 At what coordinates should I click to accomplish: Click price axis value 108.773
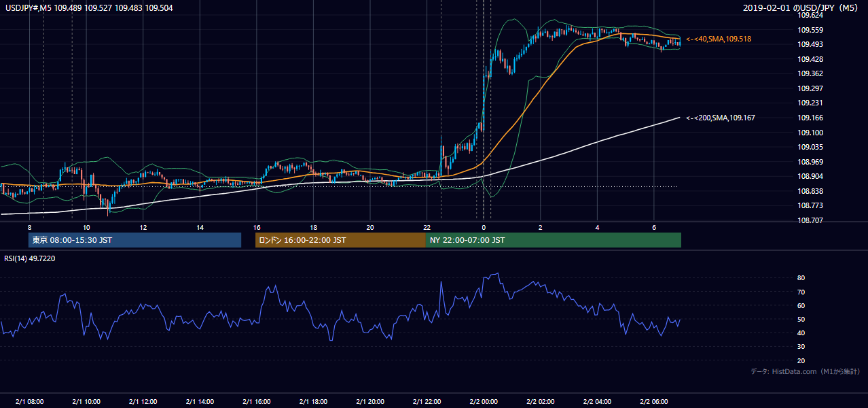[x=811, y=205]
